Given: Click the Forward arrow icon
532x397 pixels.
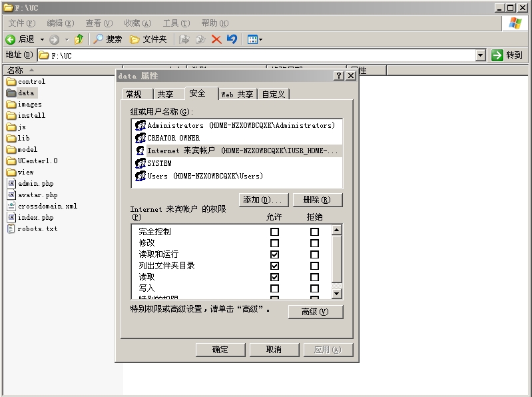Looking at the screenshot, I should (x=55, y=40).
